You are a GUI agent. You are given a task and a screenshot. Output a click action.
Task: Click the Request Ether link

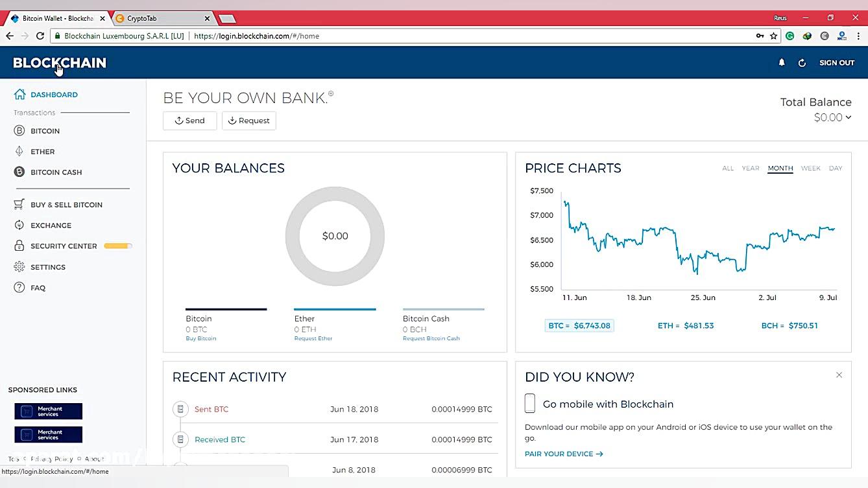coord(313,339)
